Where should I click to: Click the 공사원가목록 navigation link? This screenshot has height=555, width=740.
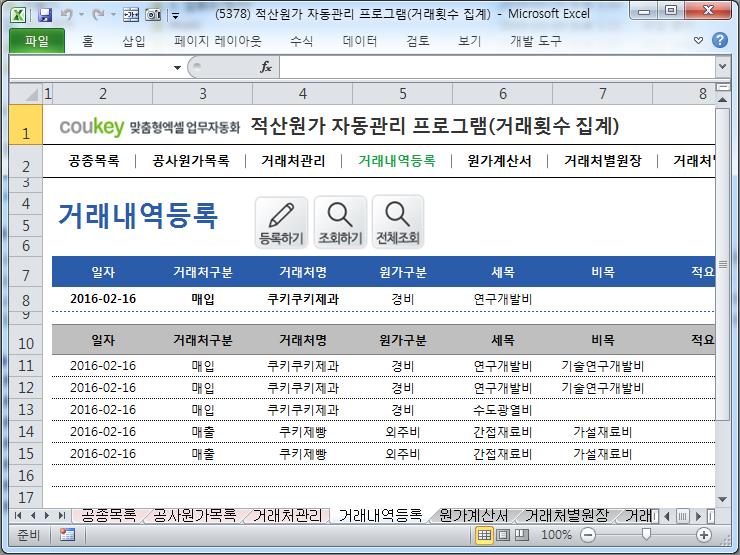(x=191, y=161)
